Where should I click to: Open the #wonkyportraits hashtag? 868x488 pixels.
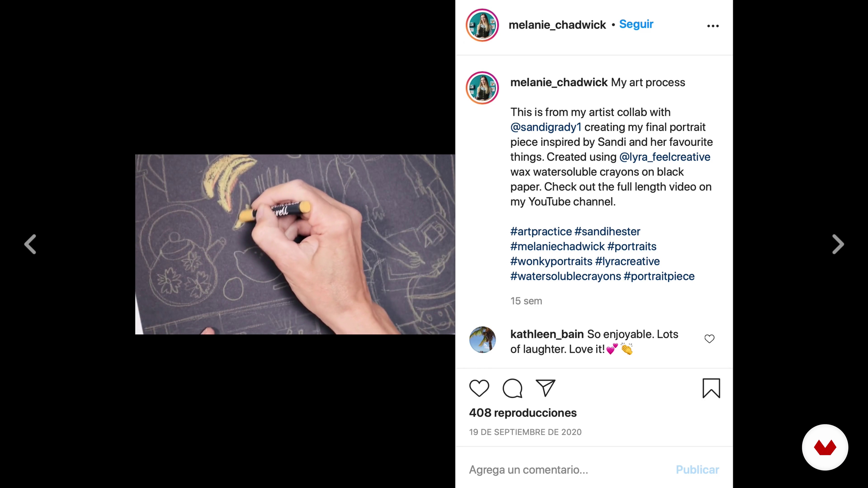click(x=551, y=261)
